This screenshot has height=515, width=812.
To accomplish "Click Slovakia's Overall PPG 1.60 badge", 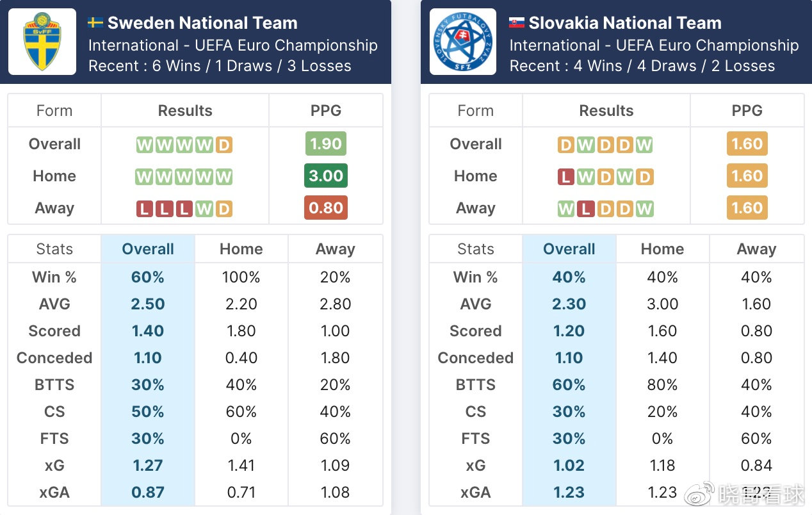I will [x=747, y=144].
